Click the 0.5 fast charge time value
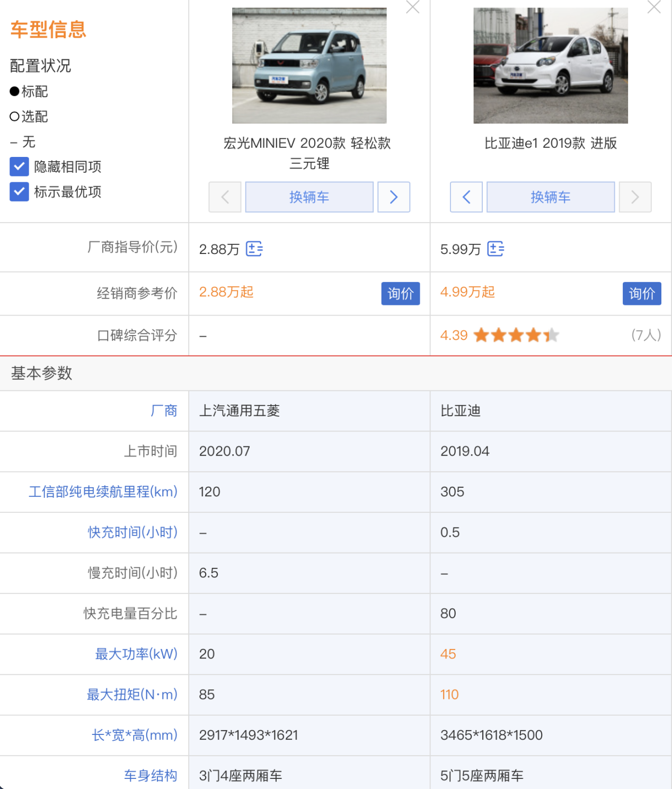This screenshot has width=672, height=789. click(450, 532)
